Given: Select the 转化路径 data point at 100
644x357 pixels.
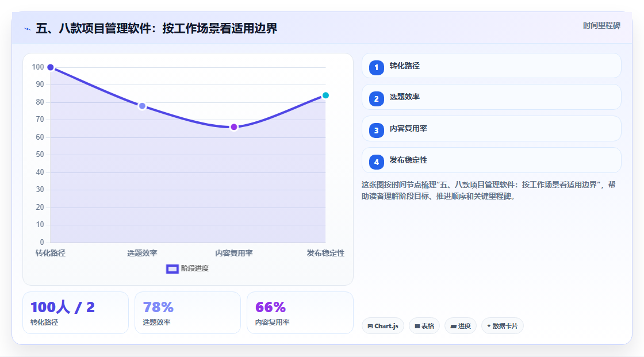Looking at the screenshot, I should click(51, 67).
